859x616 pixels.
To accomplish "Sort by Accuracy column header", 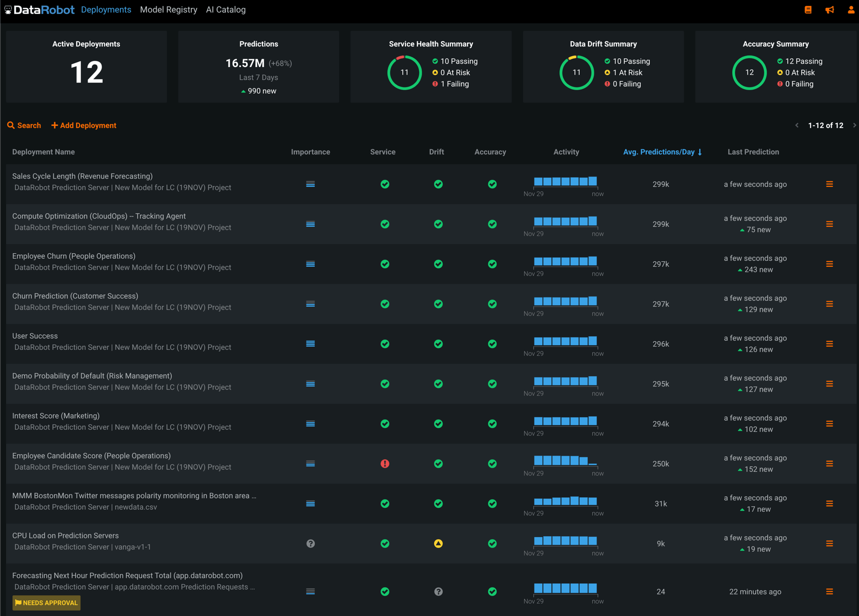I will point(490,152).
